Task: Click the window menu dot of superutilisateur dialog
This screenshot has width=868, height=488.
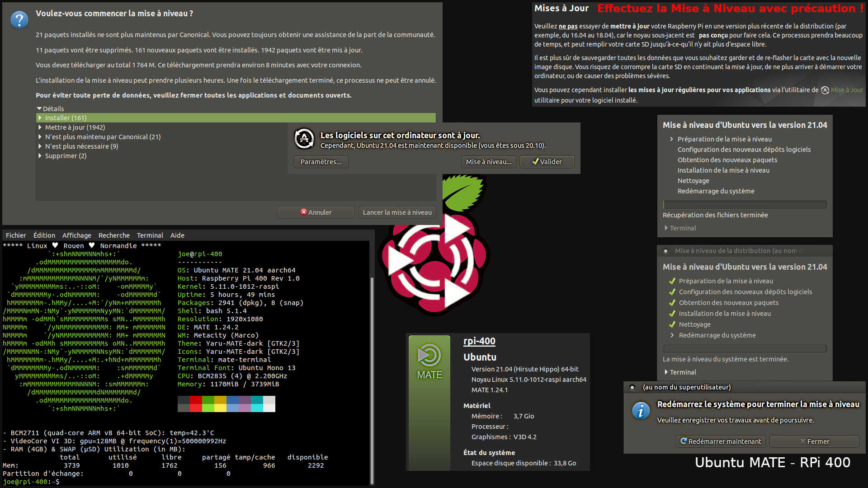Action: pyautogui.click(x=632, y=387)
